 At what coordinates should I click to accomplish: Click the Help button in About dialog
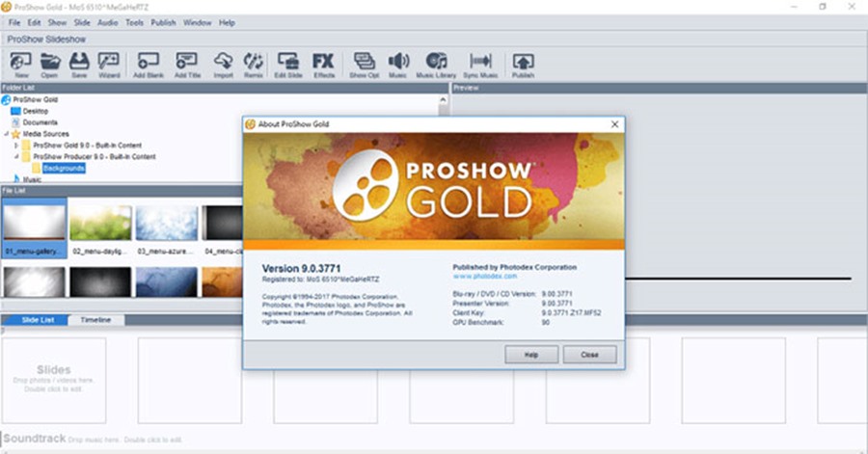click(531, 355)
